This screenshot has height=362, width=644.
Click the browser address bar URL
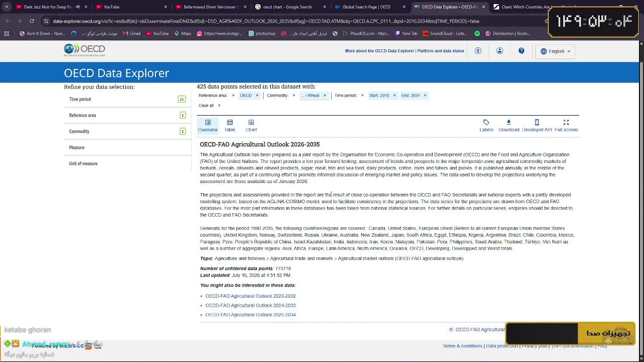tap(266, 21)
